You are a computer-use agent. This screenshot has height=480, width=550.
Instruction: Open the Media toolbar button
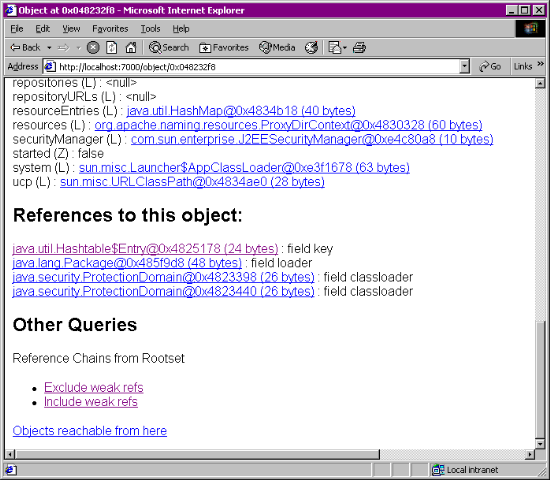tap(277, 47)
